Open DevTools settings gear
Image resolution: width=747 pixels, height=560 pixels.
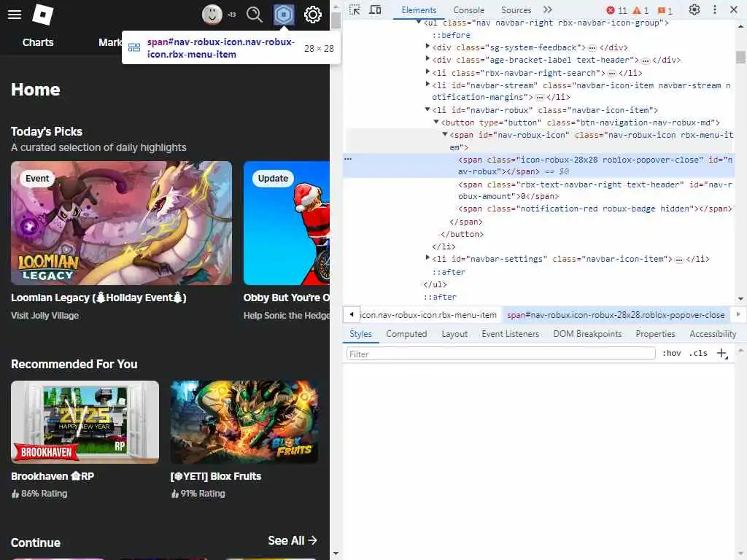tap(694, 9)
